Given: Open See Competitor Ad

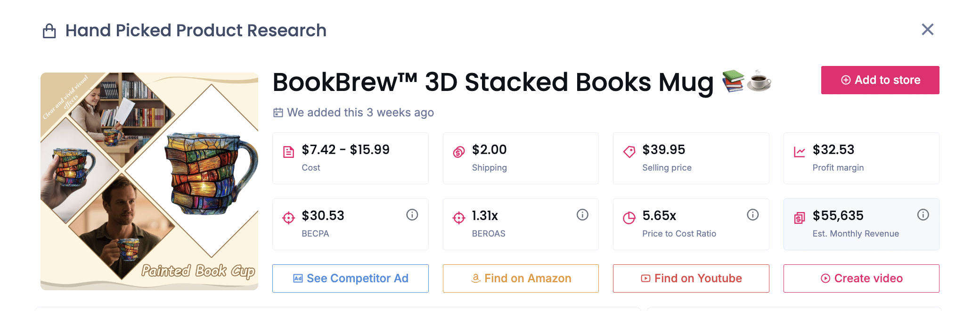Looking at the screenshot, I should 351,278.
